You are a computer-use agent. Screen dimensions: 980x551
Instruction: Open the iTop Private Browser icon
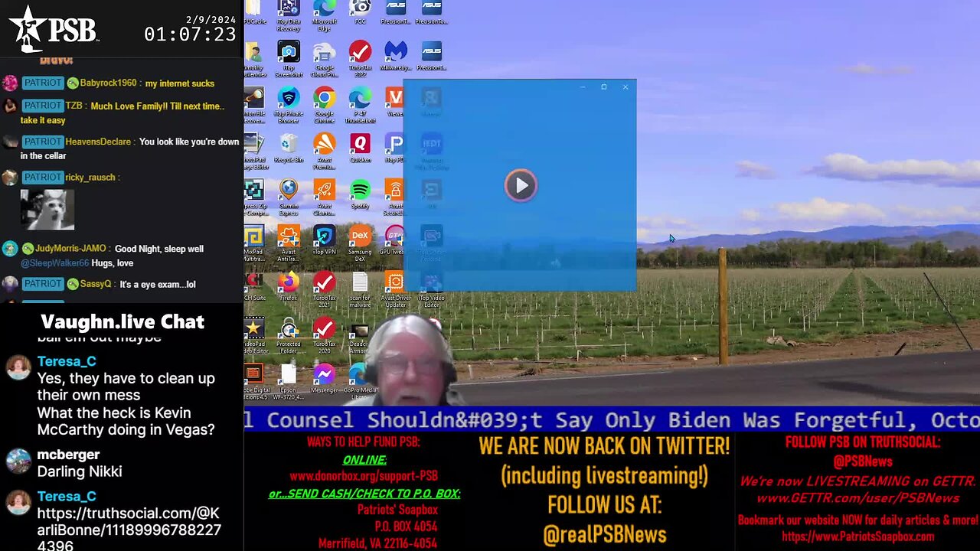(x=289, y=105)
